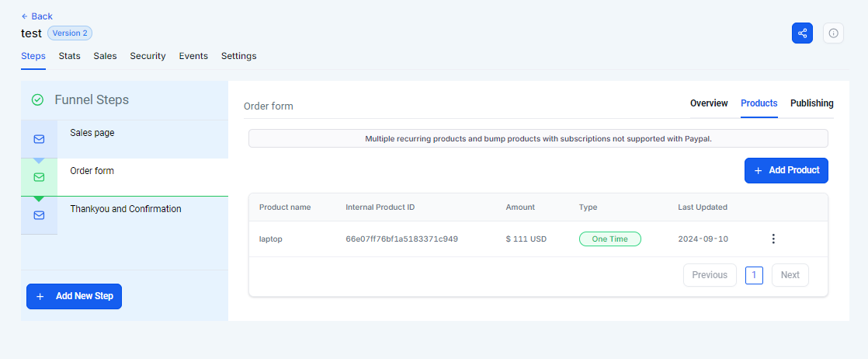
Task: Select the Sales page funnel step
Action: coord(92,133)
